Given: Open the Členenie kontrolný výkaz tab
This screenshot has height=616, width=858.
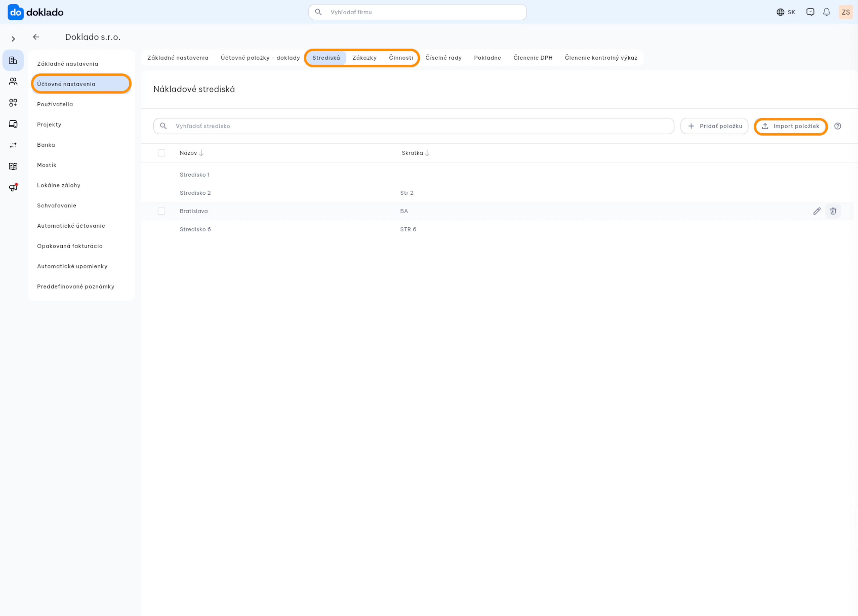Looking at the screenshot, I should [601, 57].
